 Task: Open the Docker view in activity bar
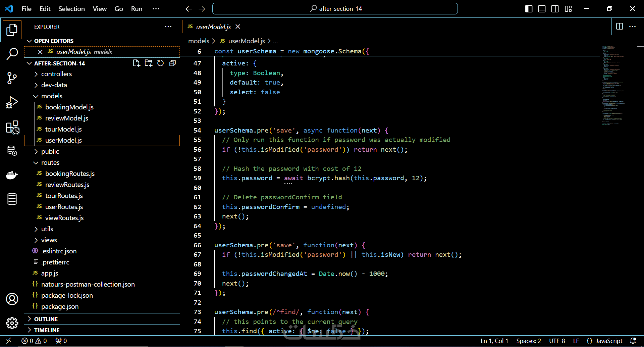coord(12,175)
